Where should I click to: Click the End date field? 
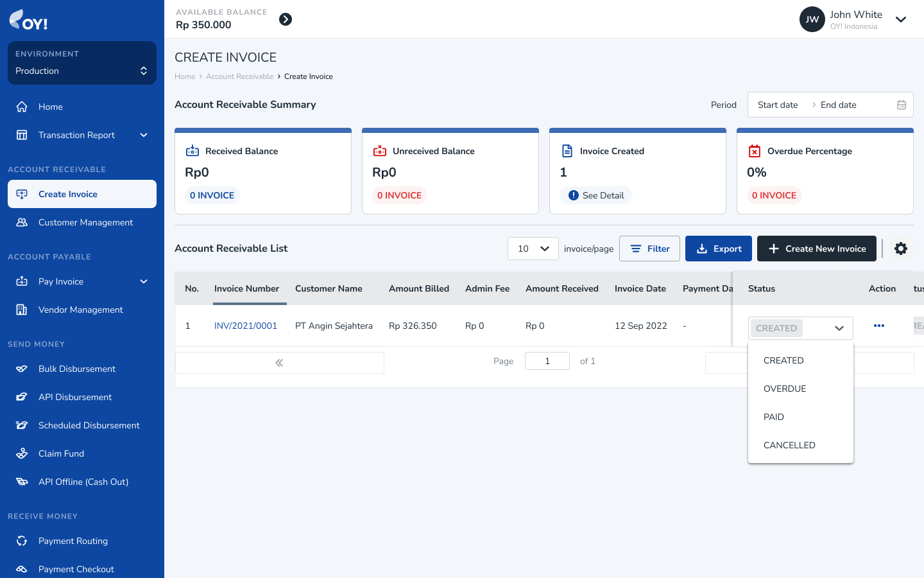click(x=838, y=105)
